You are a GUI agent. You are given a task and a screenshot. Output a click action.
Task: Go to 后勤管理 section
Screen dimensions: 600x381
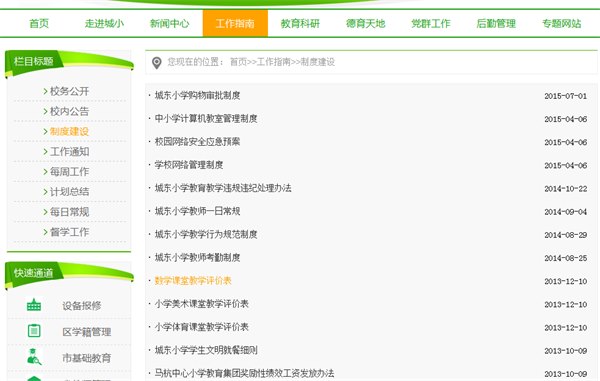pos(496,23)
